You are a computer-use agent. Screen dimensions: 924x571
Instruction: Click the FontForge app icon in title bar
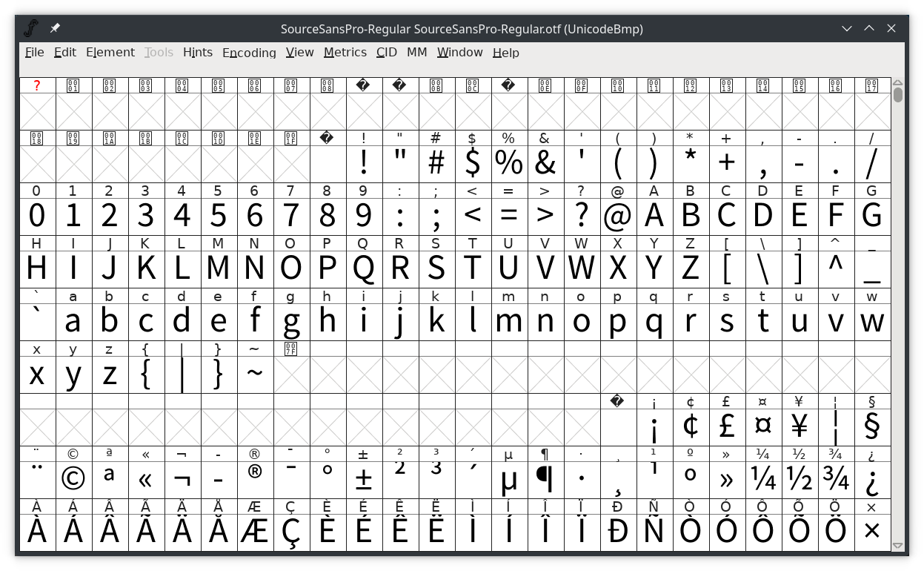31,29
